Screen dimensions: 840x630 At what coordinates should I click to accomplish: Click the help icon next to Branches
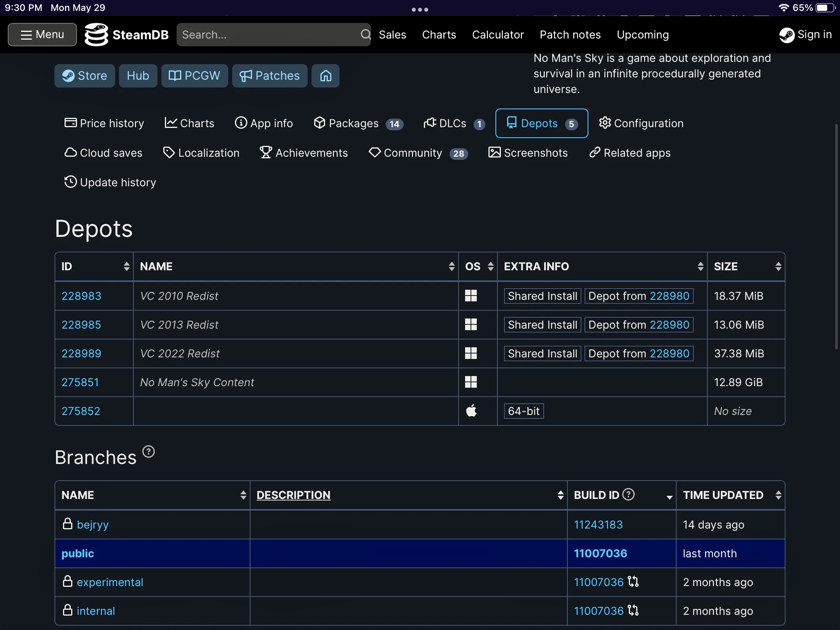(149, 451)
